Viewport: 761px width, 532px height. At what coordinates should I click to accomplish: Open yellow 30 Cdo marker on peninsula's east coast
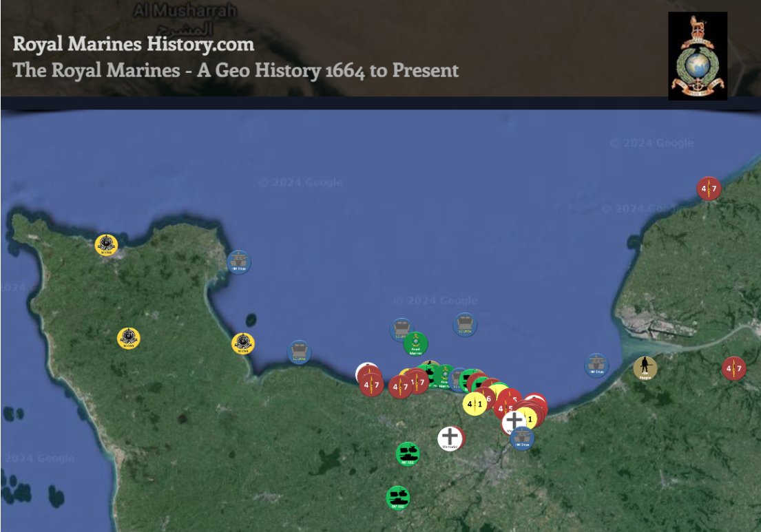[x=243, y=343]
